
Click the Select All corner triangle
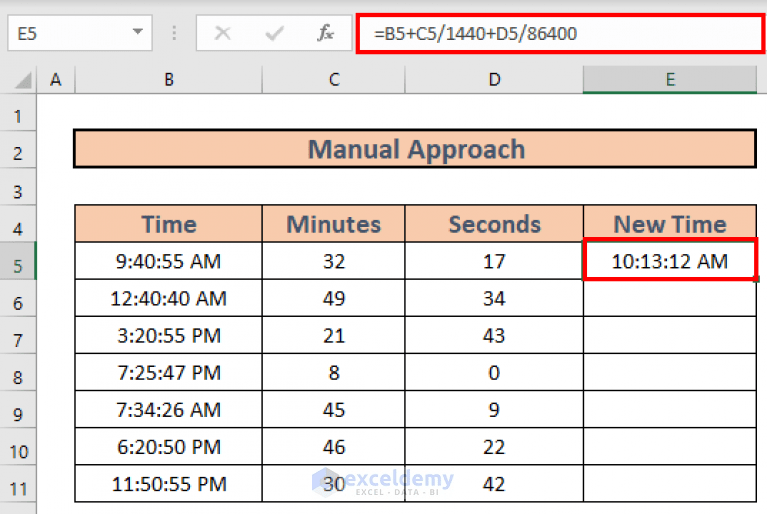(x=23, y=80)
